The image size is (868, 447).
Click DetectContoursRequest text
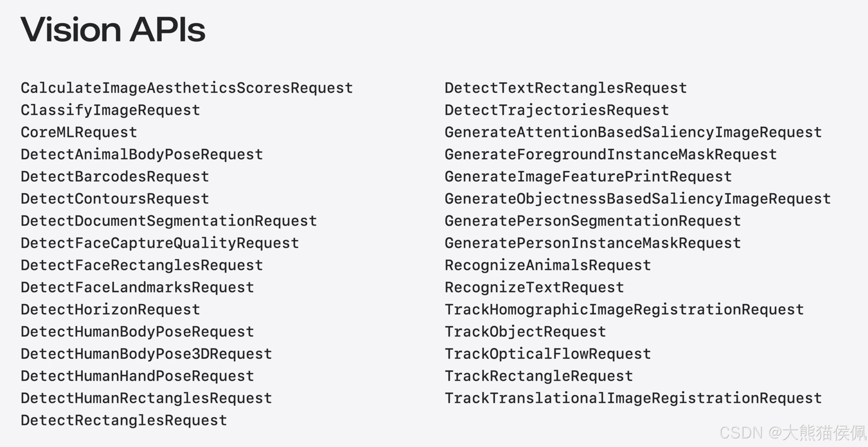coord(115,199)
